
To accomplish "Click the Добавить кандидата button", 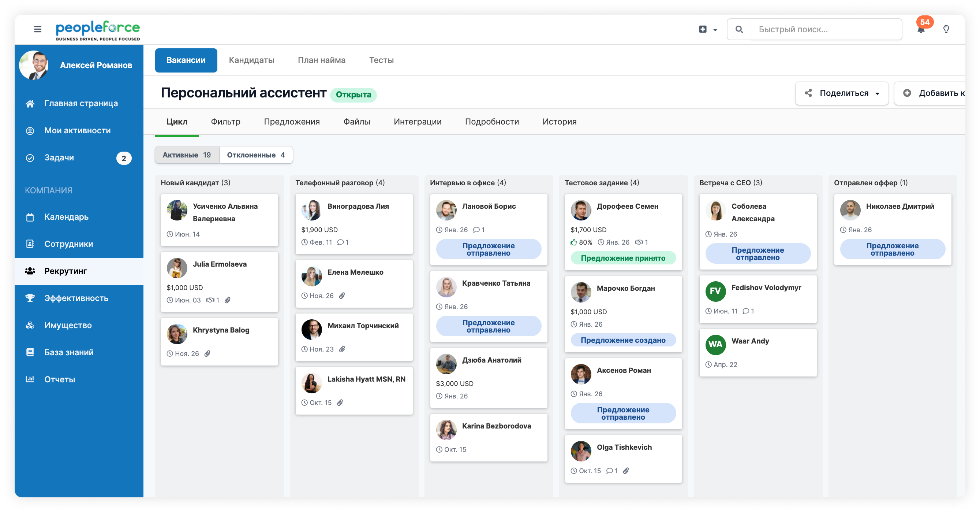I will 932,93.
